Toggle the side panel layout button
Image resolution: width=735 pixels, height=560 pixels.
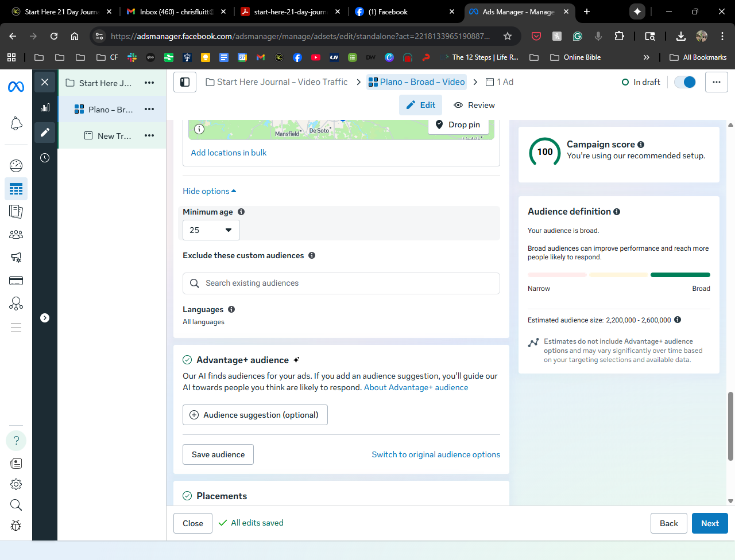(185, 82)
